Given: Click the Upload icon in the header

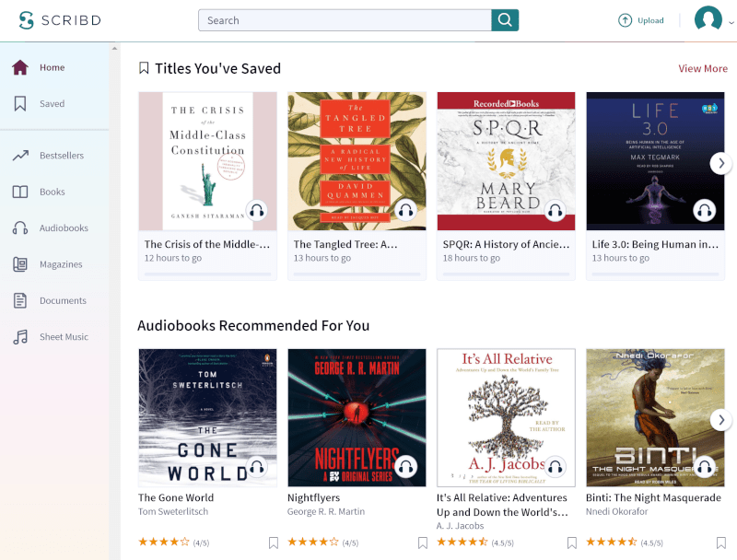Looking at the screenshot, I should [x=626, y=19].
